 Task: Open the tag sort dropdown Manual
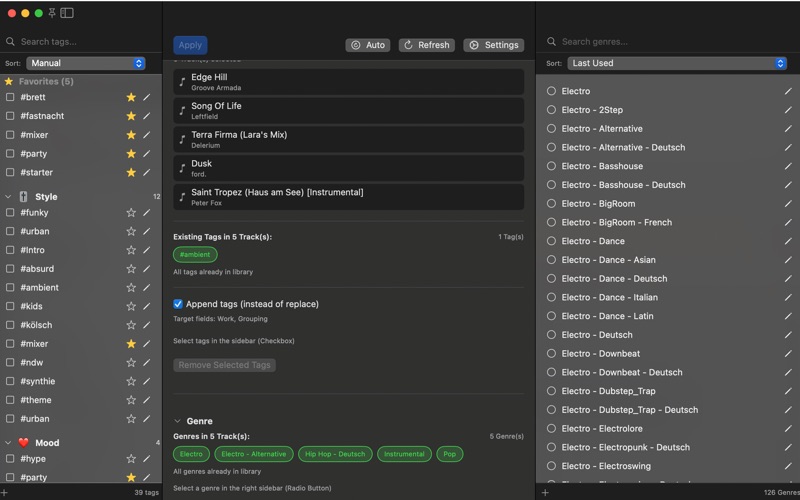point(86,63)
